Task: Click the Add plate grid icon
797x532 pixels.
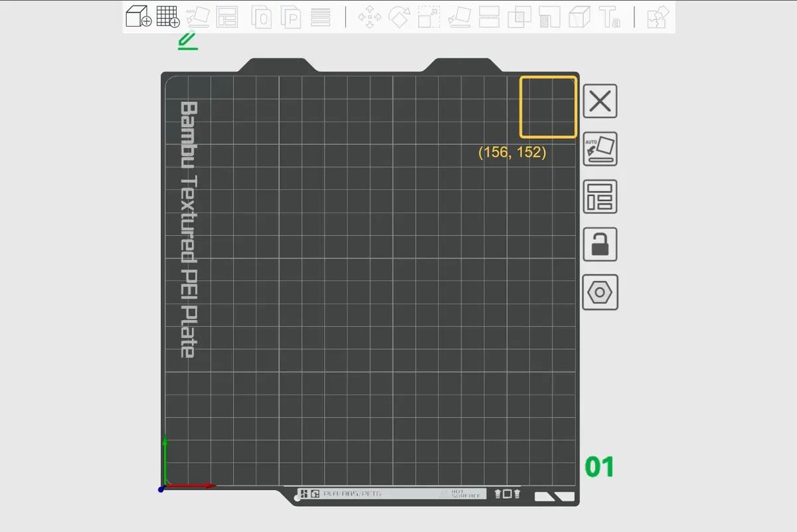Action: coord(168,17)
